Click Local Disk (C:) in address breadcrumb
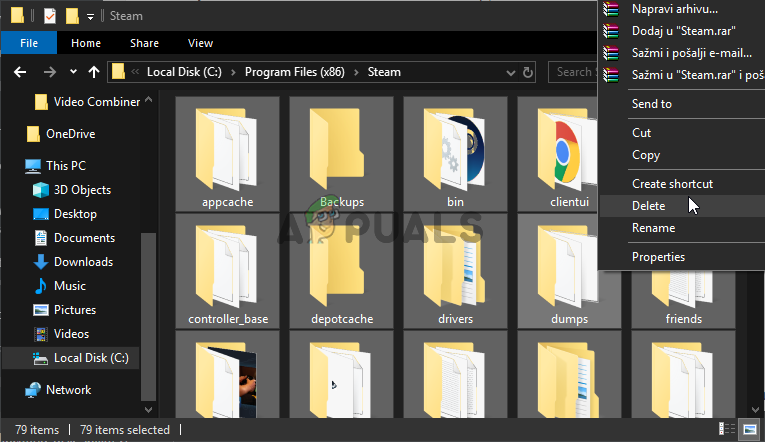The width and height of the screenshot is (765, 442). point(184,72)
